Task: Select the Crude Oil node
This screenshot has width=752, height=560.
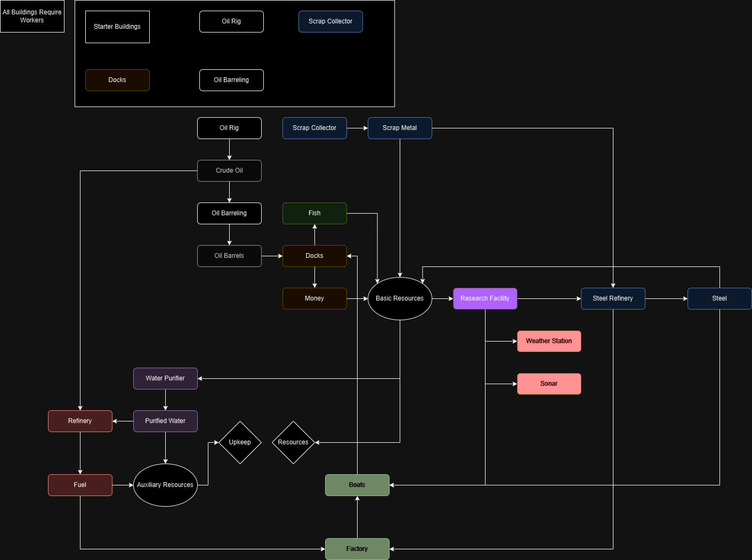Action: click(229, 171)
